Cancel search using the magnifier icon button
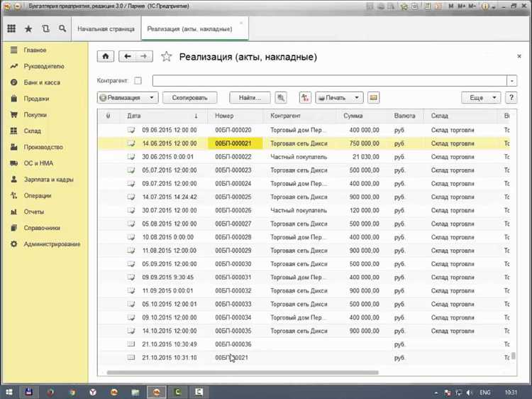 281,98
